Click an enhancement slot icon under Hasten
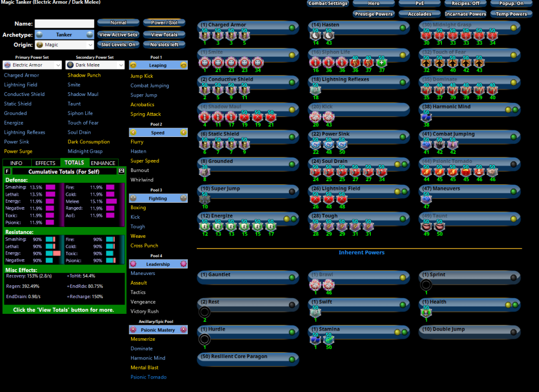 [x=315, y=35]
